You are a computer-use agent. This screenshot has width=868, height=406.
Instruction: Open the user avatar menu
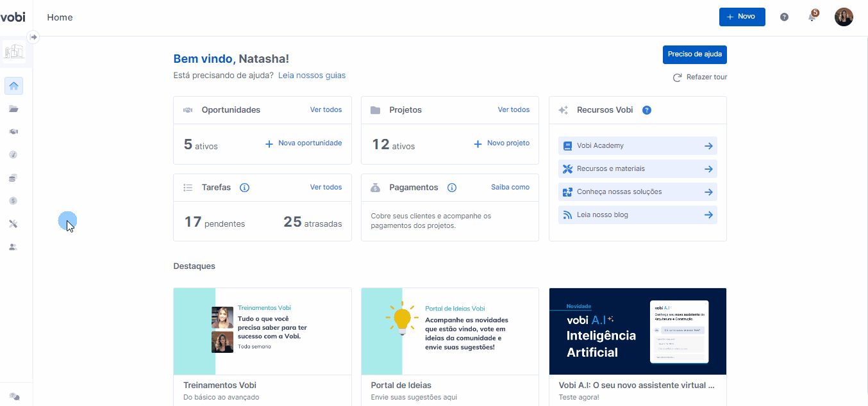(844, 17)
